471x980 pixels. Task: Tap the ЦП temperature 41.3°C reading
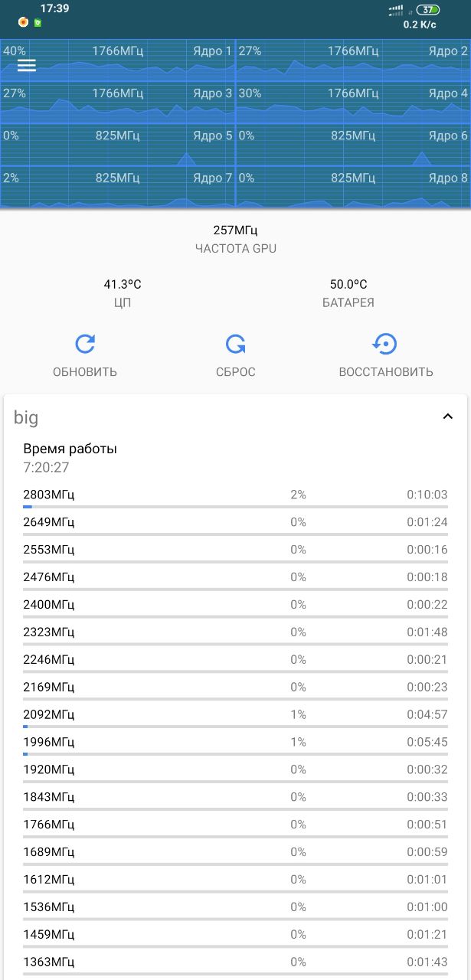(123, 285)
